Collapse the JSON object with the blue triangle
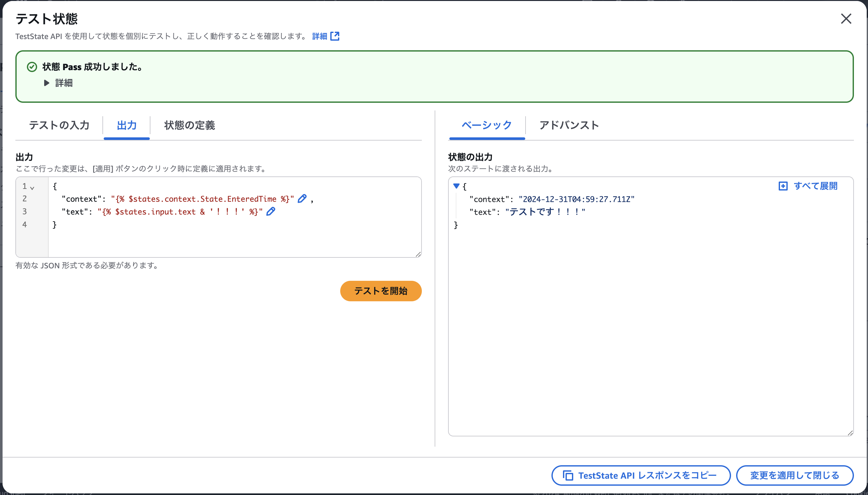The image size is (868, 495). pyautogui.click(x=457, y=186)
